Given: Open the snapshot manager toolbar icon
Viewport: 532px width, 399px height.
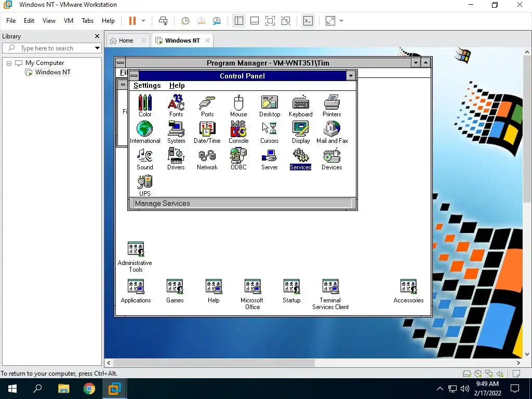Looking at the screenshot, I should pos(217,21).
